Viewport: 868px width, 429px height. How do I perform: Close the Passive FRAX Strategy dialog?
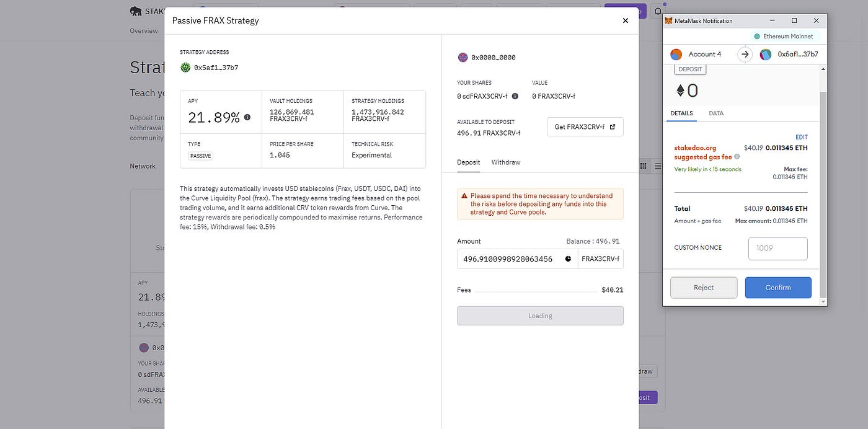click(625, 20)
